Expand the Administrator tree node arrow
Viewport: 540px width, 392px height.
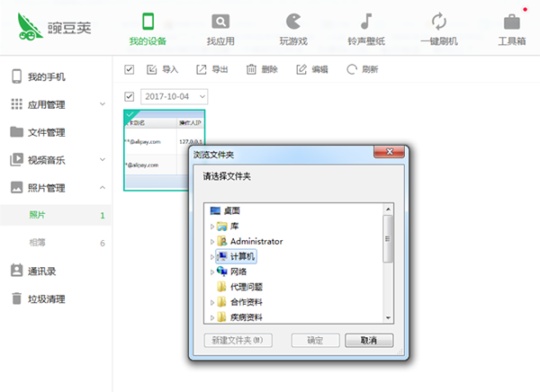coord(212,242)
